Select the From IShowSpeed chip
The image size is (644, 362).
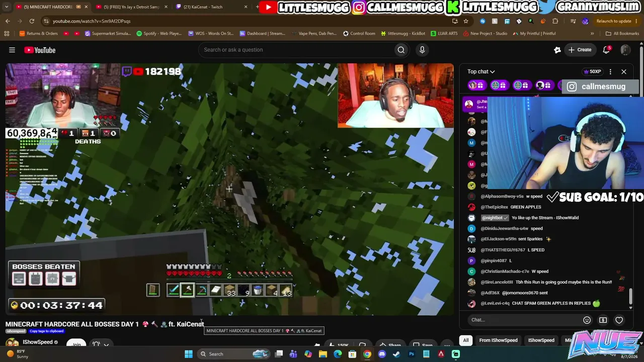(x=498, y=340)
